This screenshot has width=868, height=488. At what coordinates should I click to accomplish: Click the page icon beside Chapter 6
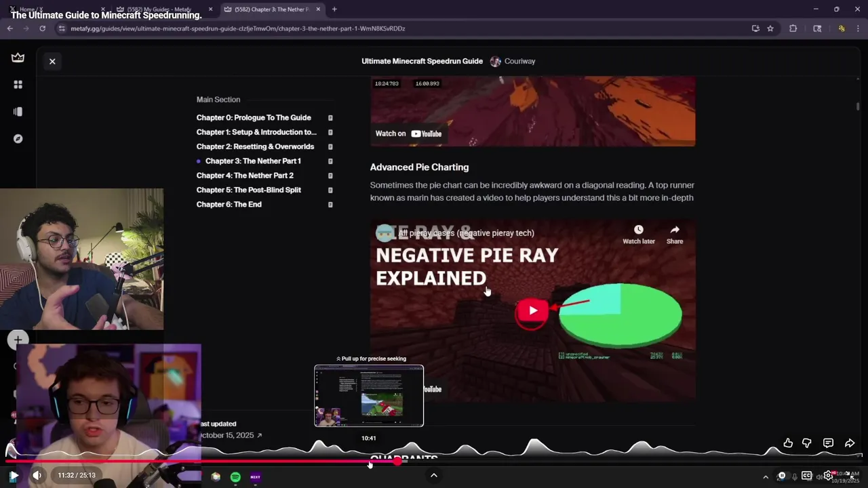point(330,205)
